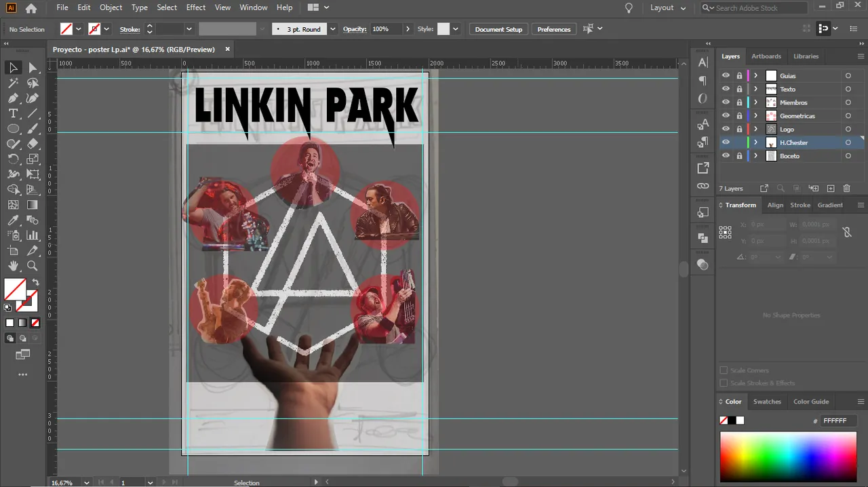Hide the Texto layer
Screen dimensions: 868x487
click(x=726, y=89)
